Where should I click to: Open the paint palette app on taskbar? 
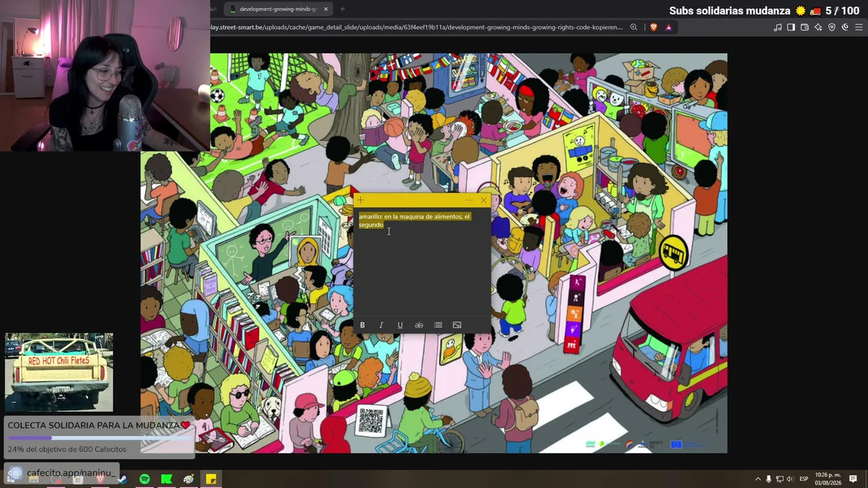(189, 479)
